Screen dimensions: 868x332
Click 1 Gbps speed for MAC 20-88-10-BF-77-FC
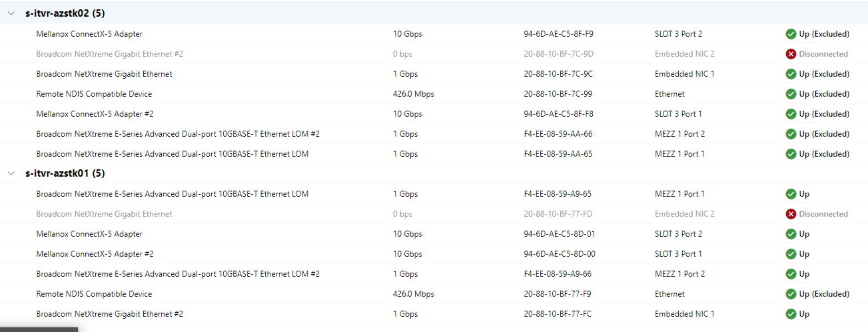coord(405,314)
